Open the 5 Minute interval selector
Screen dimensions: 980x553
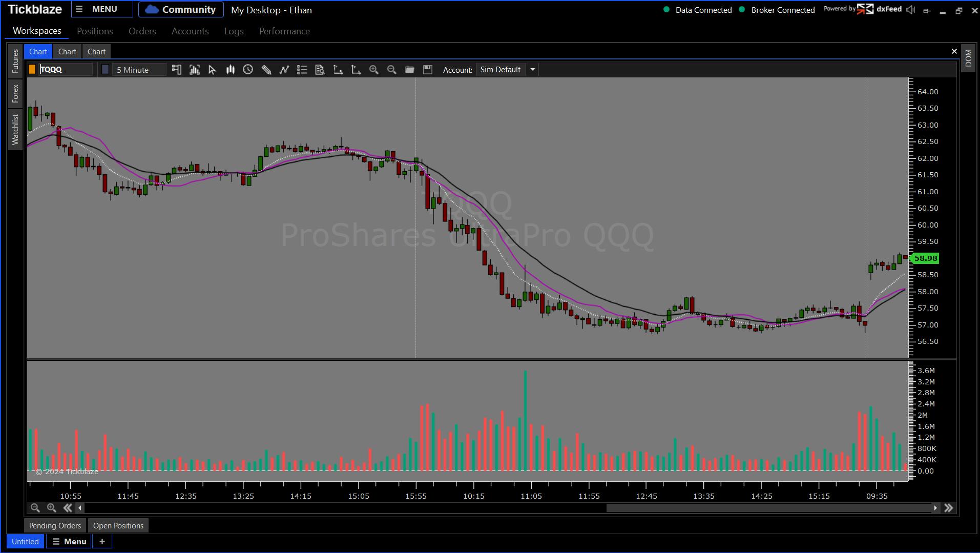(139, 70)
